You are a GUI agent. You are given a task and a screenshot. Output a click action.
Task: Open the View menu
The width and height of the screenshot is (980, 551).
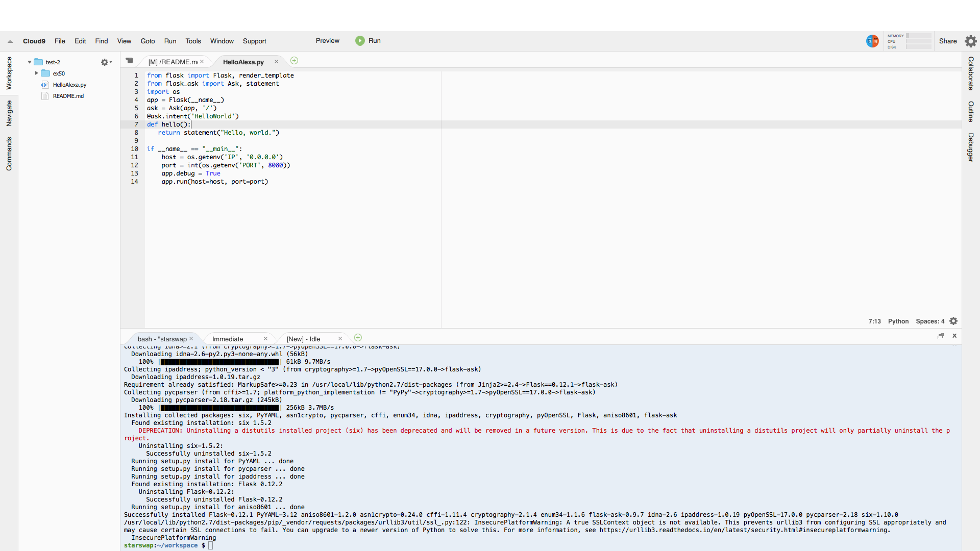point(124,41)
